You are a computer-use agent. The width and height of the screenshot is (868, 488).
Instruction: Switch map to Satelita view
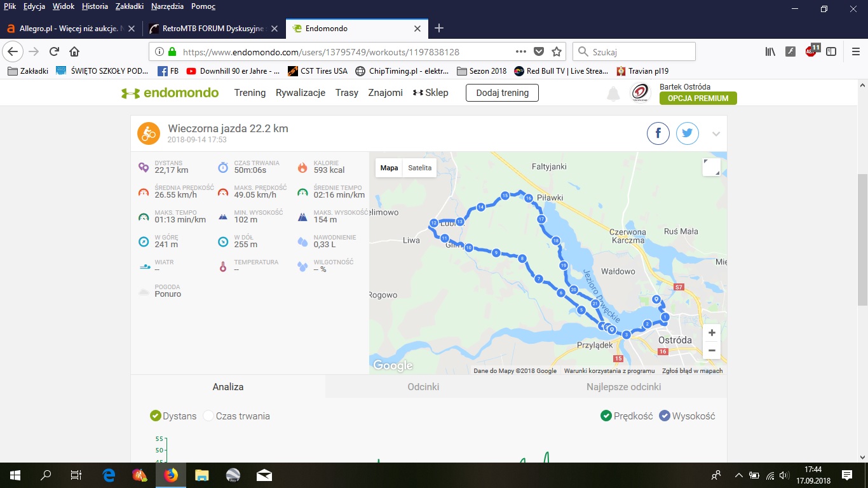coord(419,168)
